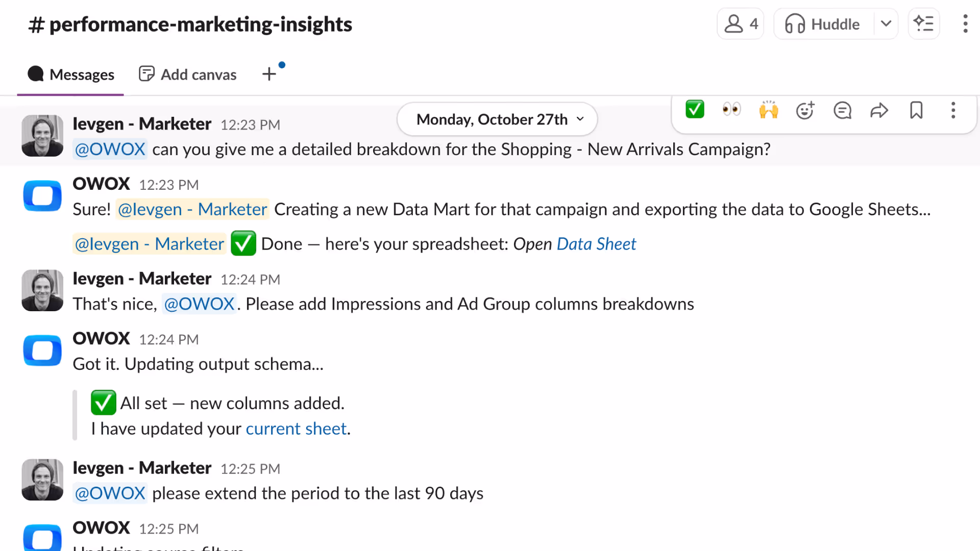Open the add reaction emoji picker

point(805,110)
